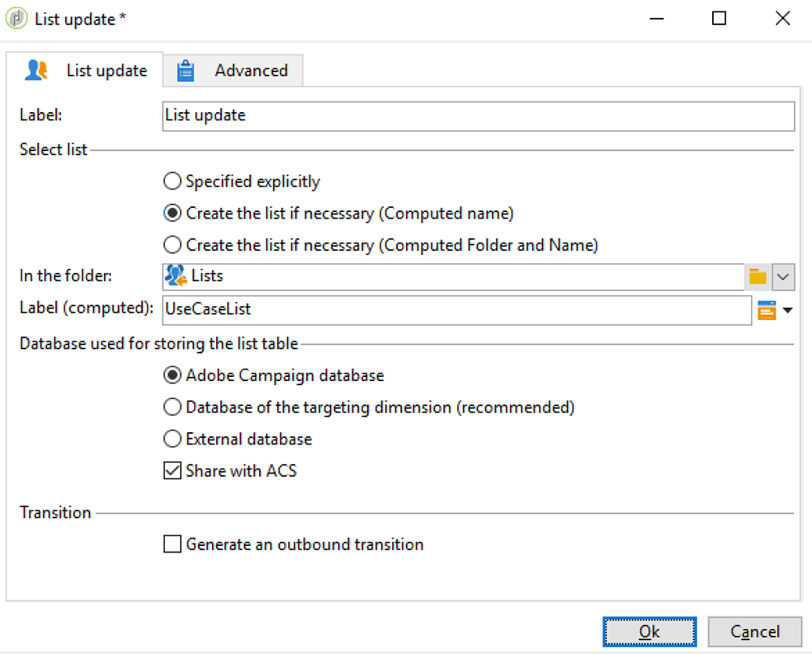This screenshot has width=812, height=654.
Task: Click the List update tab people icon
Action: tap(37, 71)
